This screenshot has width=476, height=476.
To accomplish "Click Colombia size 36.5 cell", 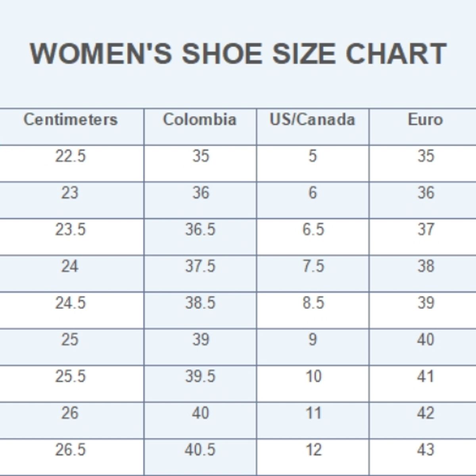I will pyautogui.click(x=200, y=230).
